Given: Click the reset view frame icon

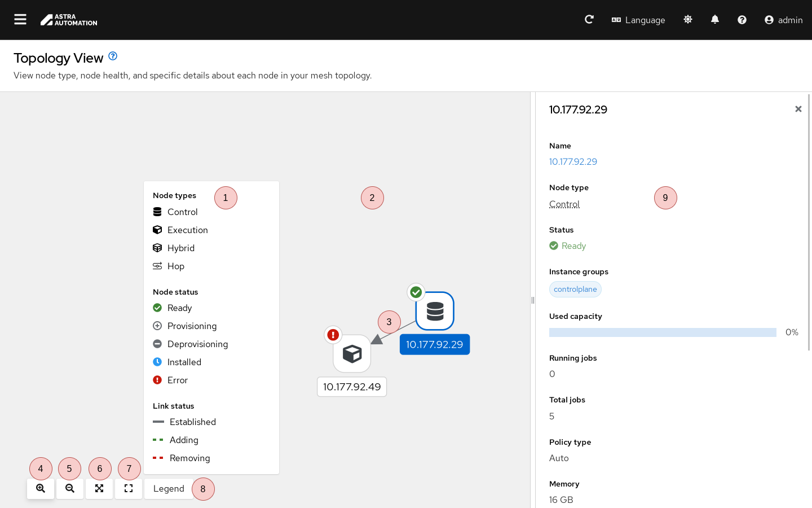Looking at the screenshot, I should 129,489.
